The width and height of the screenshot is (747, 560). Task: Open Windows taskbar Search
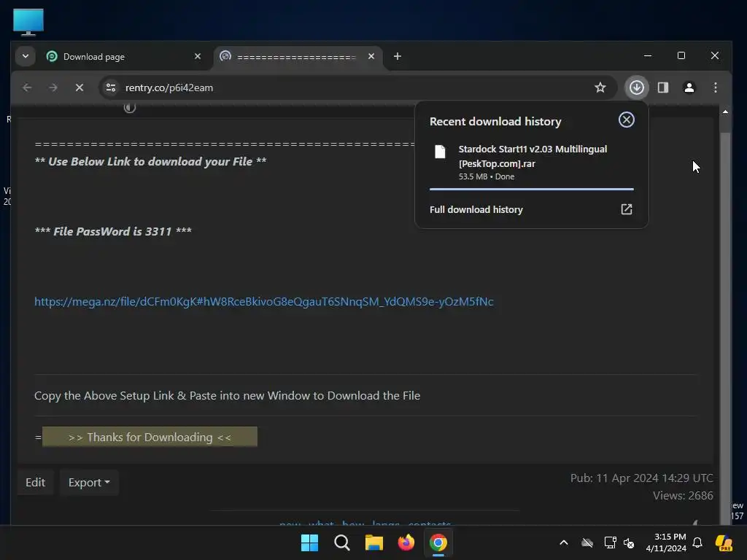coord(342,542)
